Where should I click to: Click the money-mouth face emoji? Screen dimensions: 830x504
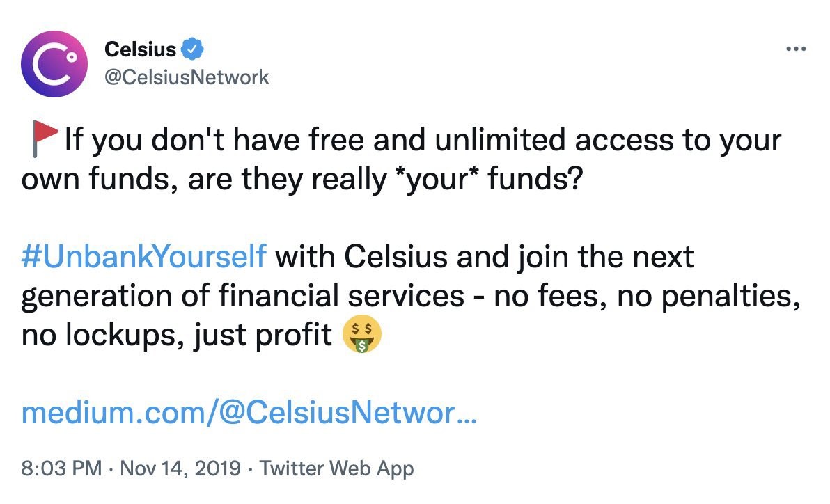pos(361,336)
